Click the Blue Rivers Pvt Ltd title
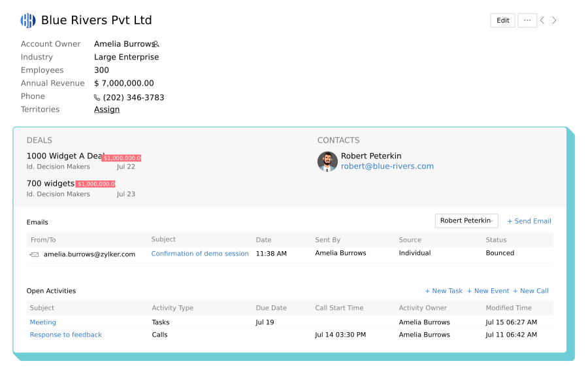 pyautogui.click(x=97, y=20)
